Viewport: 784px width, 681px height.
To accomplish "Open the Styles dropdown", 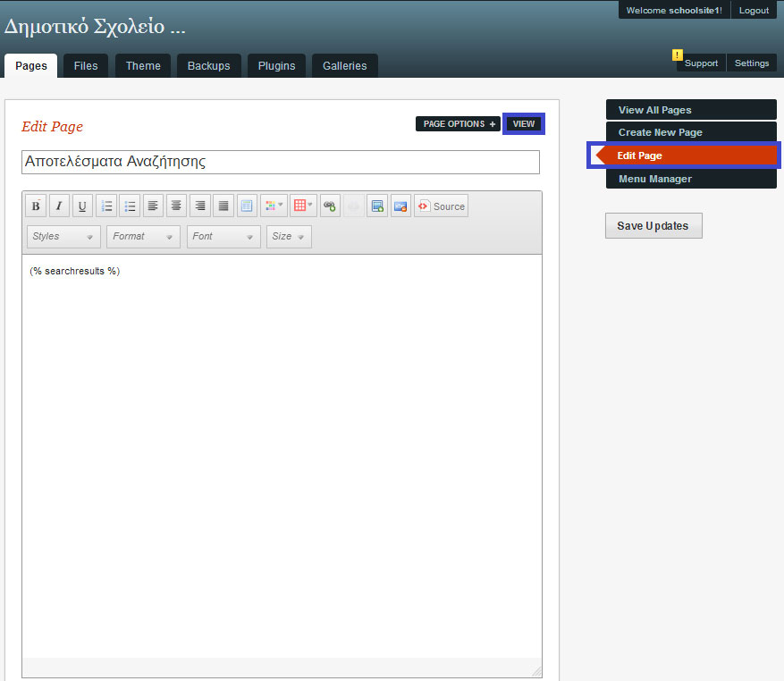I will click(63, 237).
